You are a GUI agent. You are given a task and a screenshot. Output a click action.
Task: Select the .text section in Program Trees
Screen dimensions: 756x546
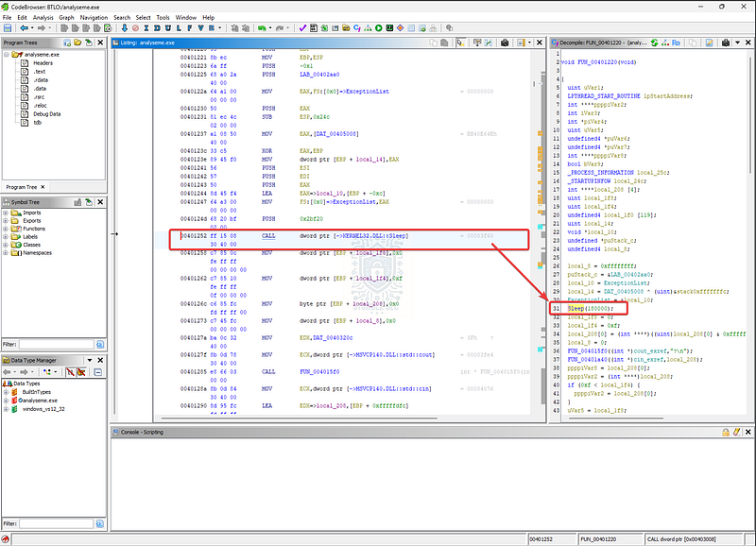pyautogui.click(x=40, y=72)
